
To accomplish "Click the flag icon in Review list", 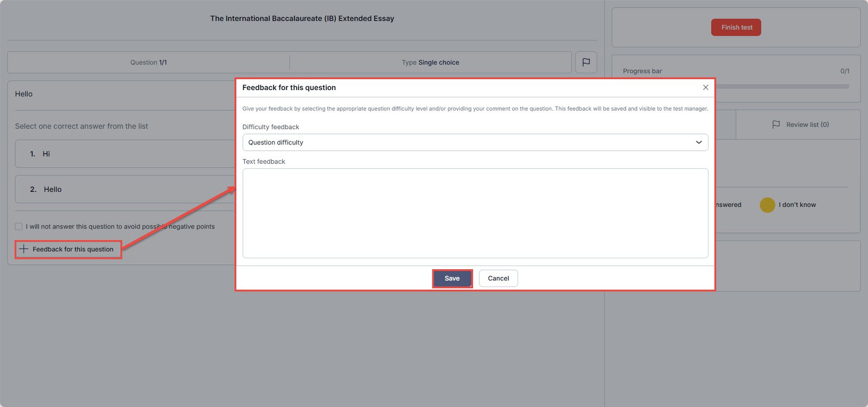I will [x=776, y=125].
